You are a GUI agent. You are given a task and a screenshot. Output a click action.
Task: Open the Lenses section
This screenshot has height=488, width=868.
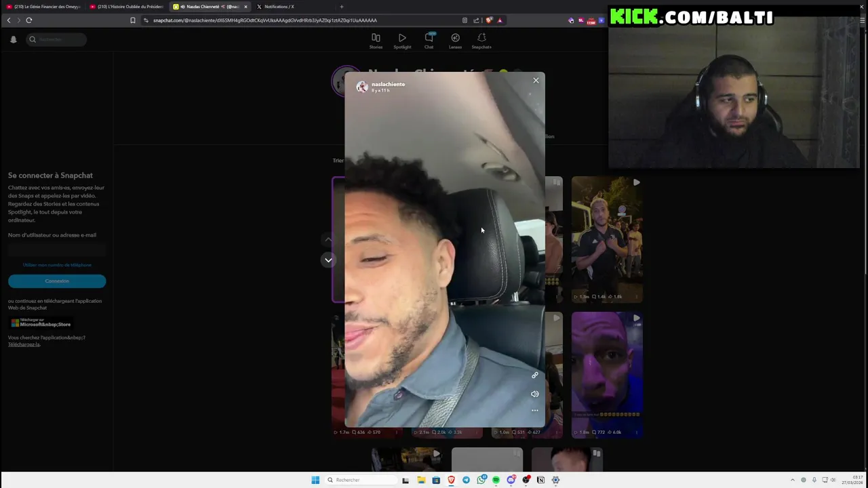(455, 41)
